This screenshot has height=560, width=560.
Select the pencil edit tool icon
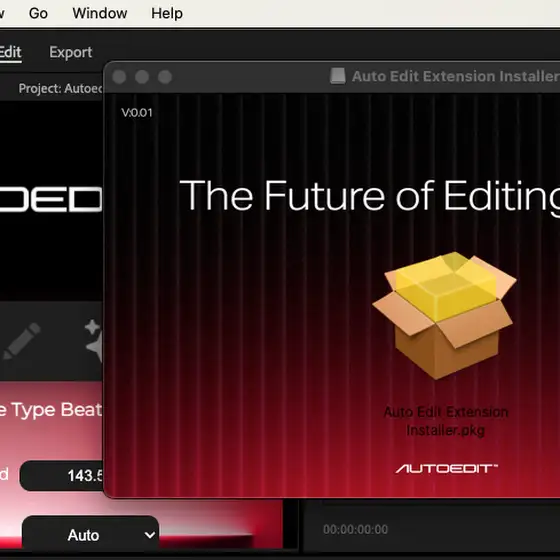(22, 341)
